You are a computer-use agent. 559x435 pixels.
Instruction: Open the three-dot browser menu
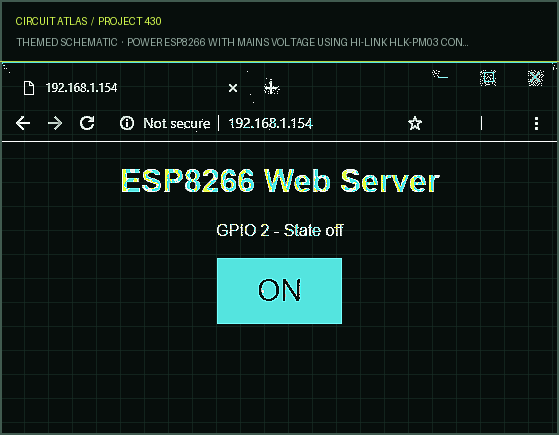pos(536,123)
